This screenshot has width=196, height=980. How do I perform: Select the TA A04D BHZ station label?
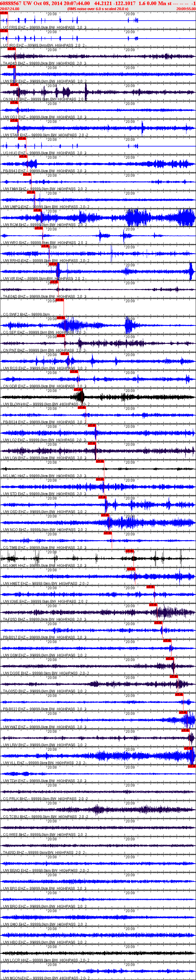(x=45, y=64)
